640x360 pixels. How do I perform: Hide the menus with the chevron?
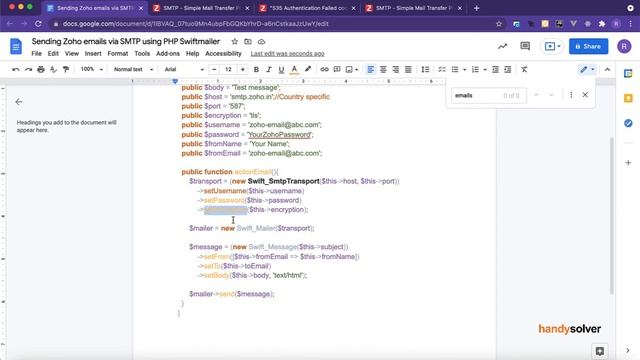click(607, 70)
